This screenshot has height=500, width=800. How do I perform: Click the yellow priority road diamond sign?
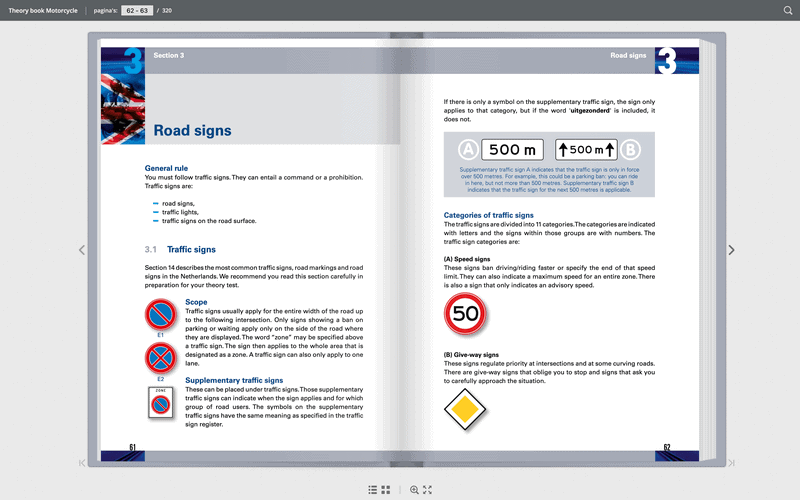click(465, 409)
